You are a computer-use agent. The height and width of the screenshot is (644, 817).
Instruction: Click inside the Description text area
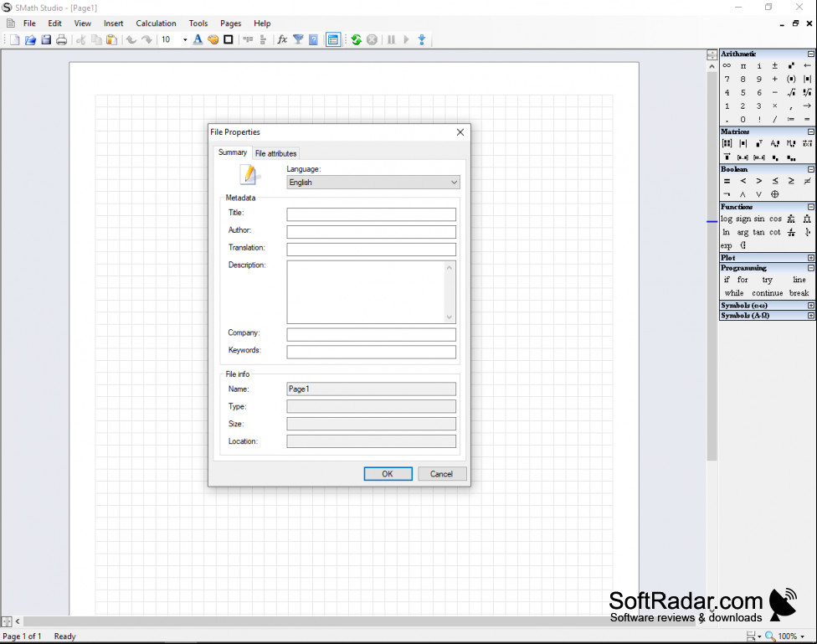coord(371,292)
